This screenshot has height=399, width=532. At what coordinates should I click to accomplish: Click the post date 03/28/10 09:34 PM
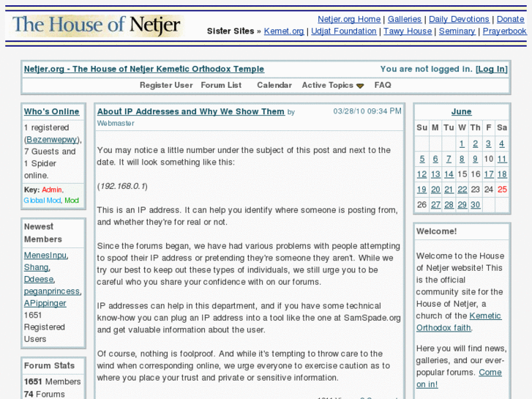click(x=367, y=111)
